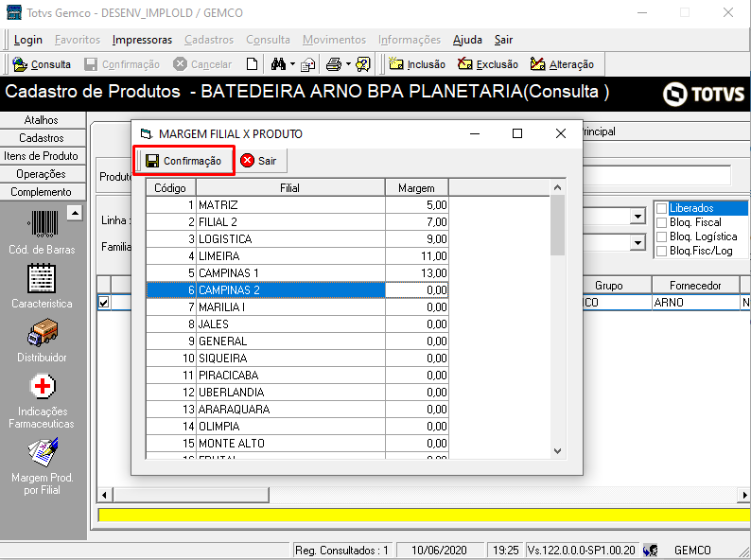Click dialog list scroll up arrow
751x560 pixels.
557,188
